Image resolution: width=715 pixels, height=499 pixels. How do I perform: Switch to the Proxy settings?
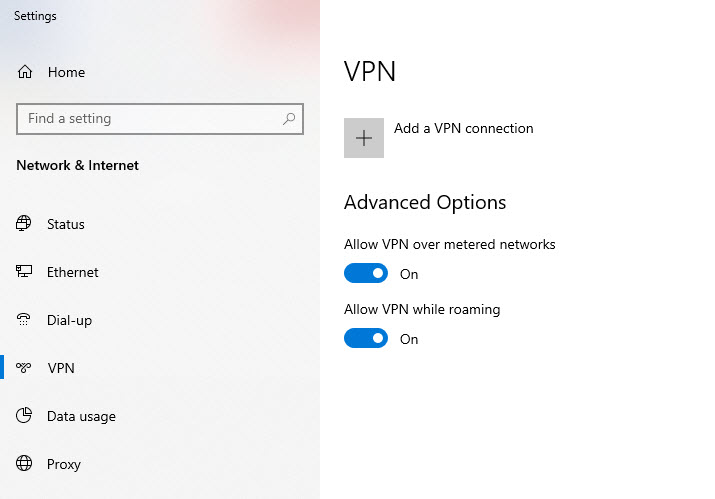pyautogui.click(x=64, y=464)
